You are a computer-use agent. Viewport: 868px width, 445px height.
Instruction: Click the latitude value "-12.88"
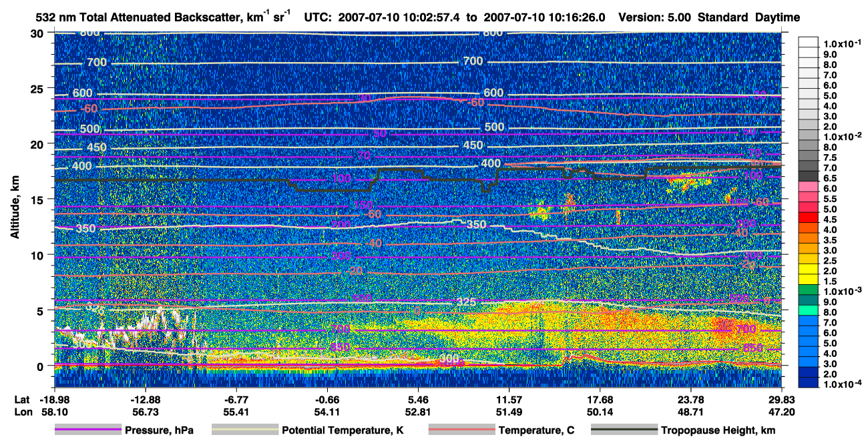(x=145, y=400)
